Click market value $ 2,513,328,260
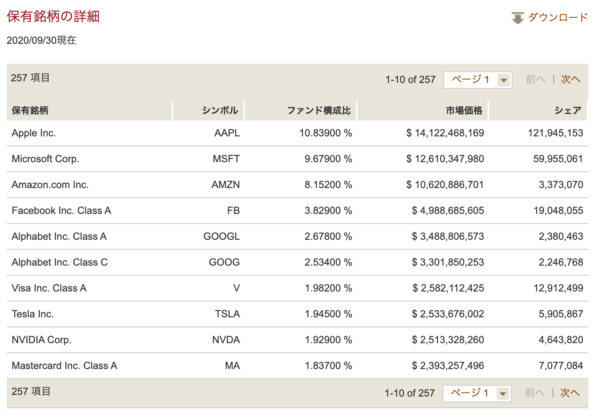This screenshot has height=417, width=600. pyautogui.click(x=448, y=340)
